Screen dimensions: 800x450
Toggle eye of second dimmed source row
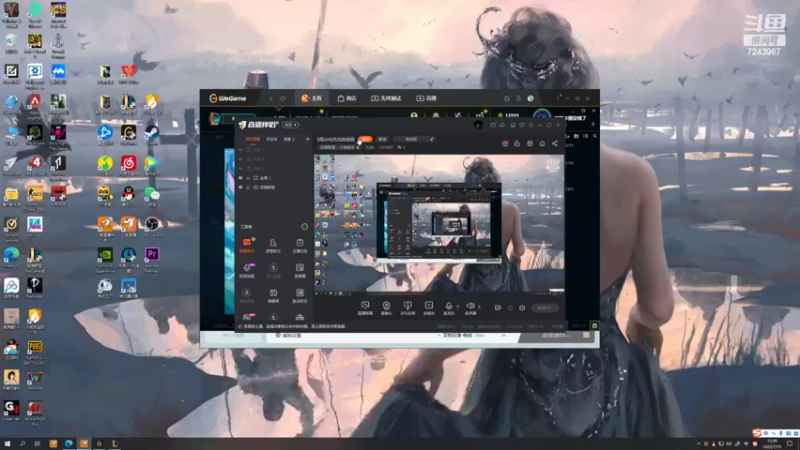tap(241, 159)
